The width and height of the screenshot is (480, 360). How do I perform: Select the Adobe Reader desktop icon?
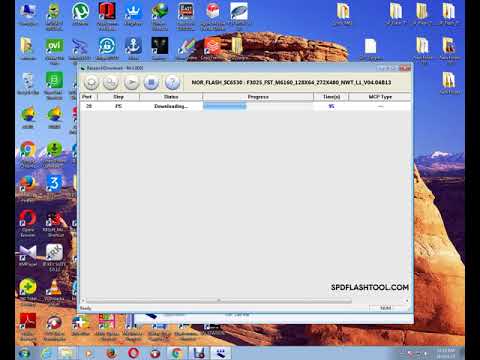pyautogui.click(x=28, y=327)
